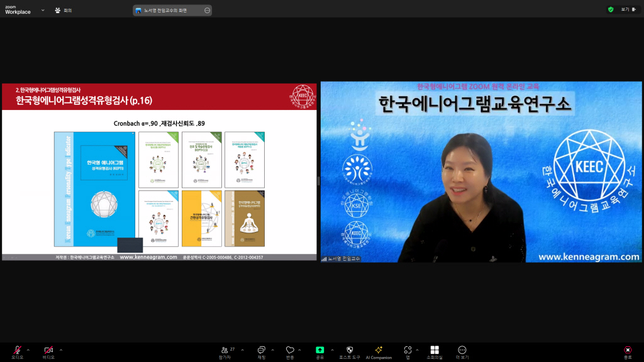The height and width of the screenshot is (362, 644).
Task: Click the 노서영 전임교수 name label
Action: [x=344, y=258]
